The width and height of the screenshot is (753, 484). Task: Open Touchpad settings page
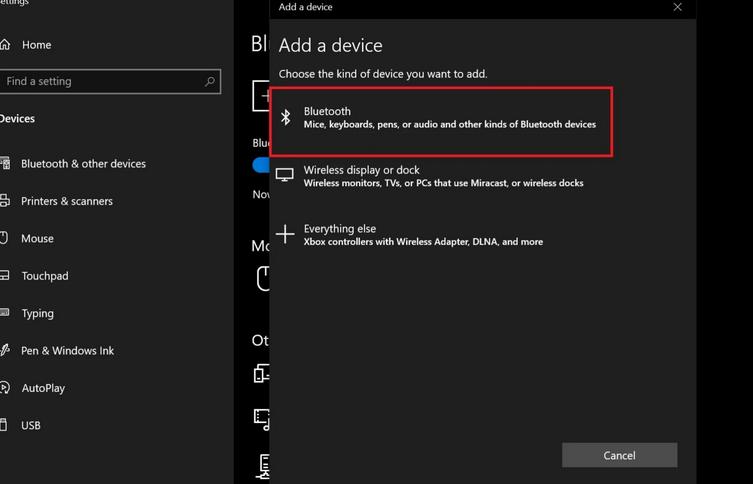point(45,276)
